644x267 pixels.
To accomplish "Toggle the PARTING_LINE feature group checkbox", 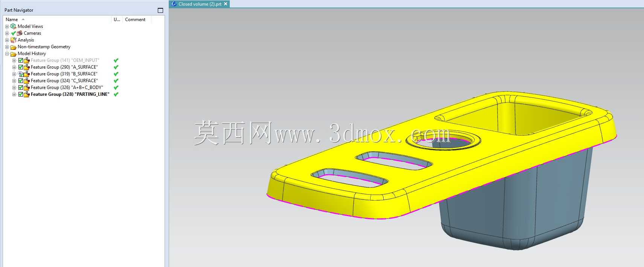I will point(21,94).
